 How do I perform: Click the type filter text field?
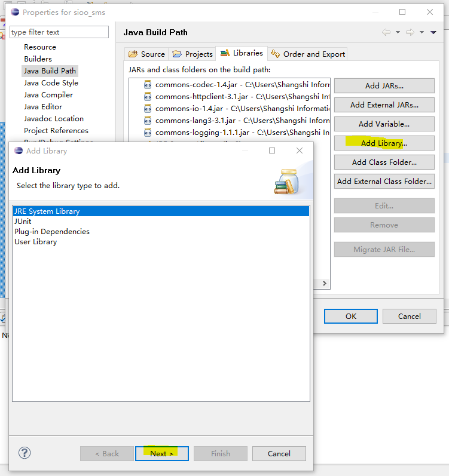pyautogui.click(x=59, y=32)
